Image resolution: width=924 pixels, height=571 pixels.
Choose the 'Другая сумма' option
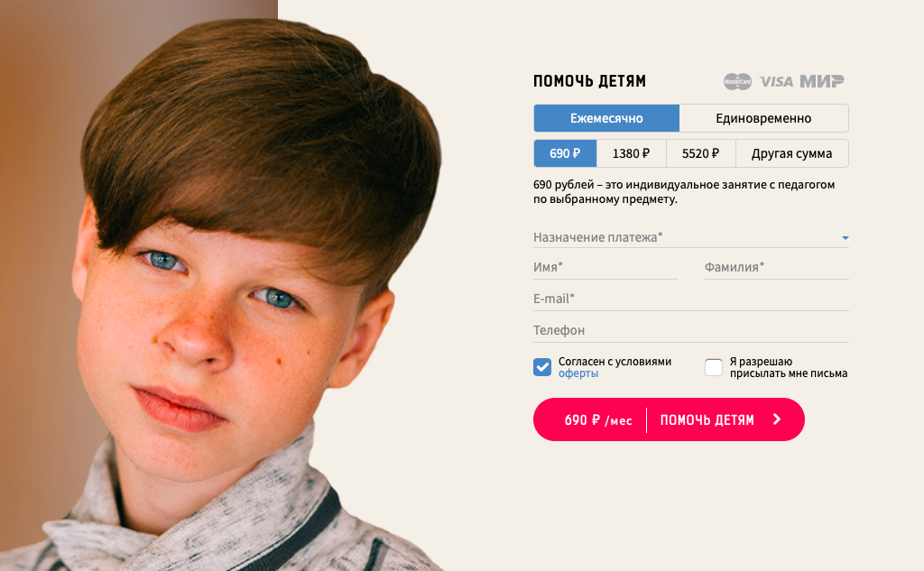click(x=792, y=153)
